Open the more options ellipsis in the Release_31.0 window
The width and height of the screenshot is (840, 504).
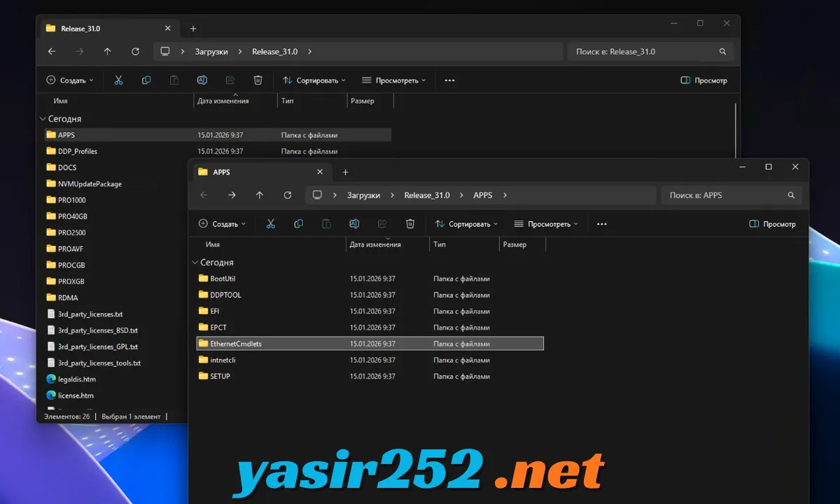pyautogui.click(x=449, y=80)
